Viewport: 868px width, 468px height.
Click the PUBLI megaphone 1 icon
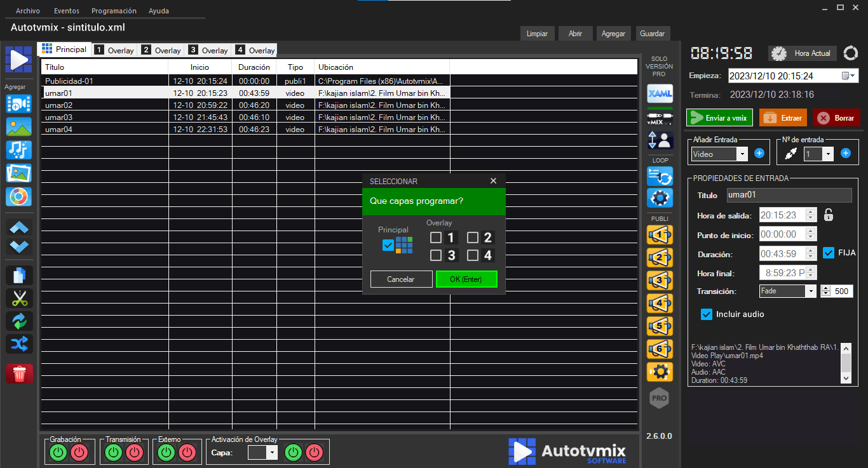click(660, 235)
